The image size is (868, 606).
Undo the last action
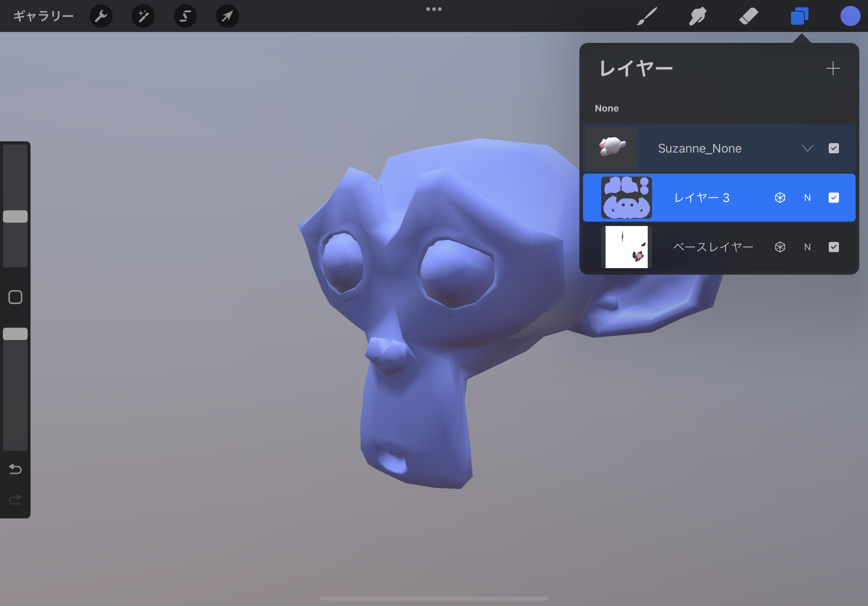point(15,469)
